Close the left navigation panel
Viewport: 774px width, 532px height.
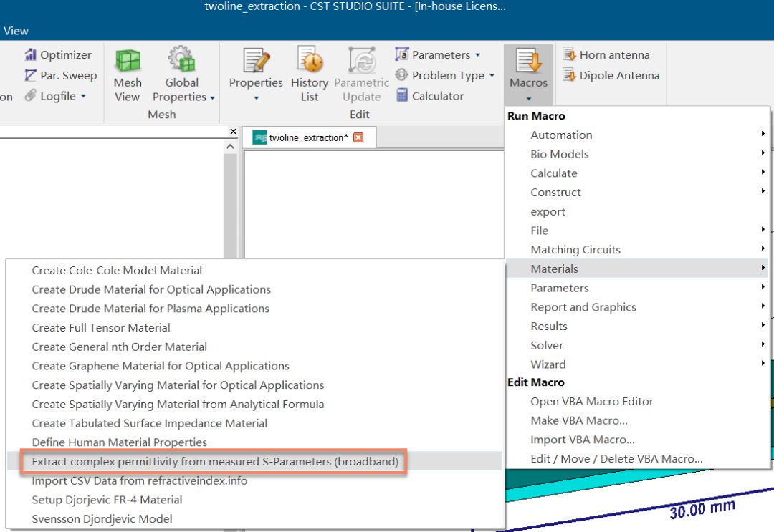234,131
